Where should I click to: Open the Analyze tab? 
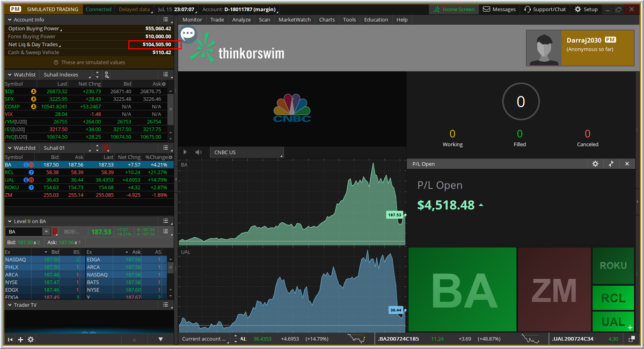pos(241,20)
